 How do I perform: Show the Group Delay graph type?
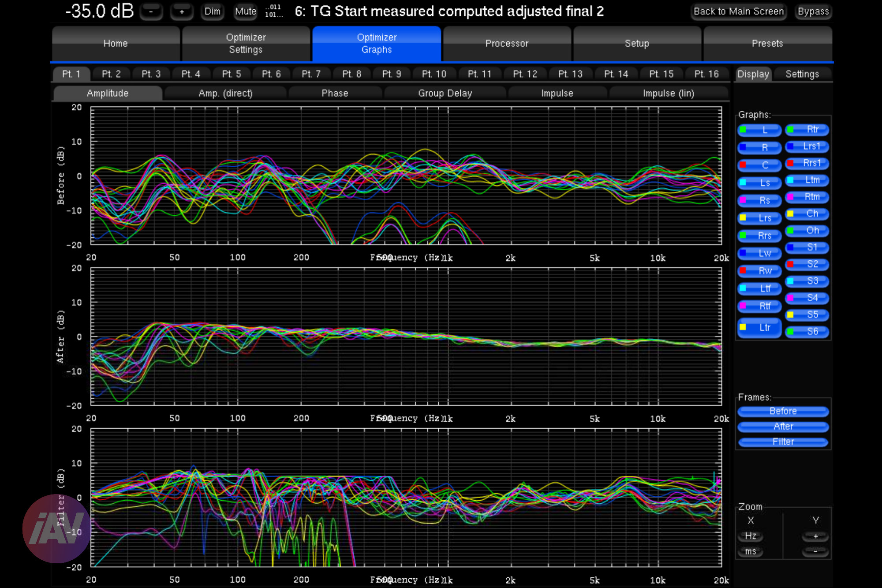445,93
